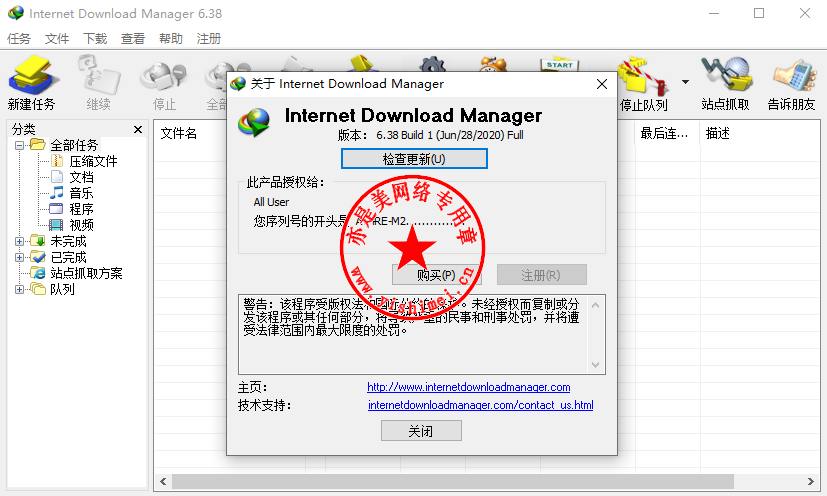Click the Tell a Friend (告诉朋友) icon
This screenshot has height=496, width=827.
tap(791, 83)
